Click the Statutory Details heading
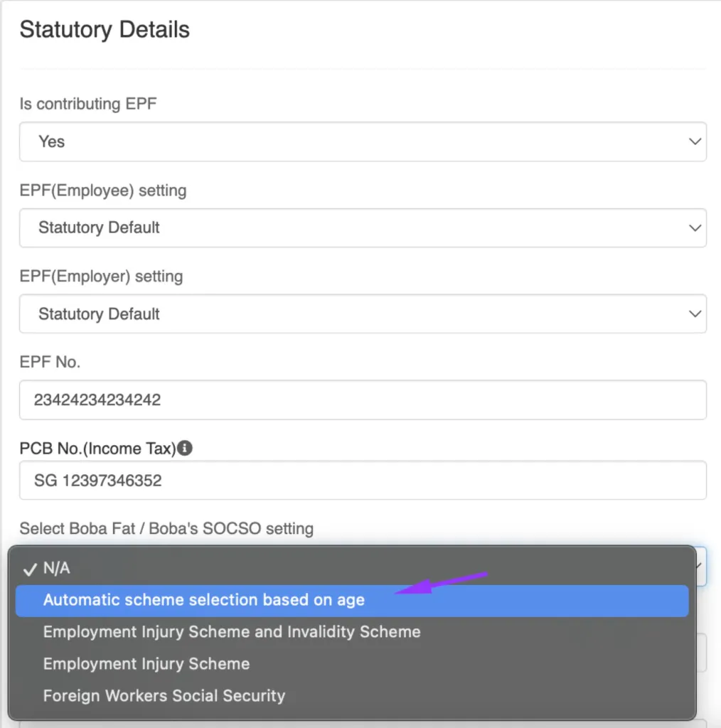 [x=105, y=30]
